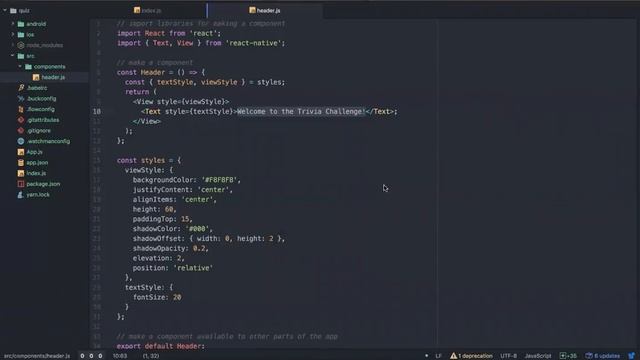Click the .gitattributes git icon
The image size is (640, 360).
point(21,120)
